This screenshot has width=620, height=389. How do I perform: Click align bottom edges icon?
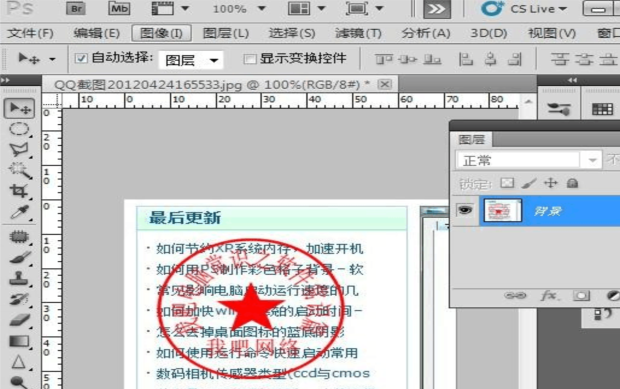coord(432,59)
